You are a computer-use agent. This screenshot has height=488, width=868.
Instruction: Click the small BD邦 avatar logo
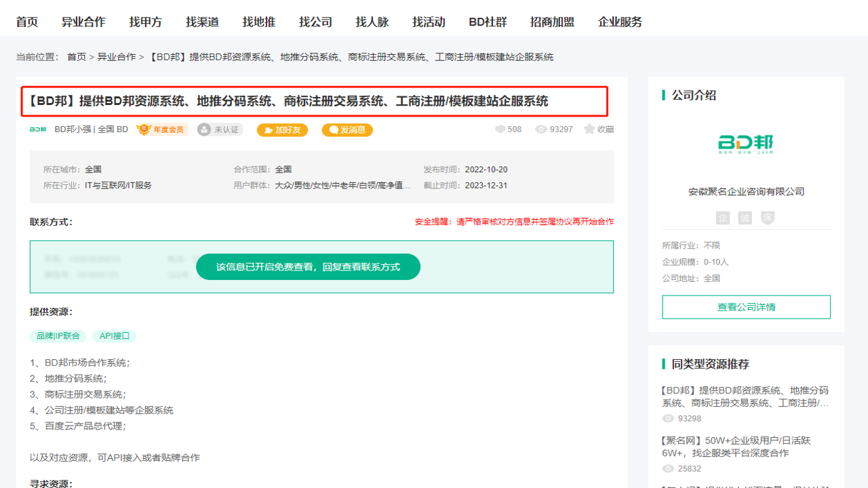(38, 129)
